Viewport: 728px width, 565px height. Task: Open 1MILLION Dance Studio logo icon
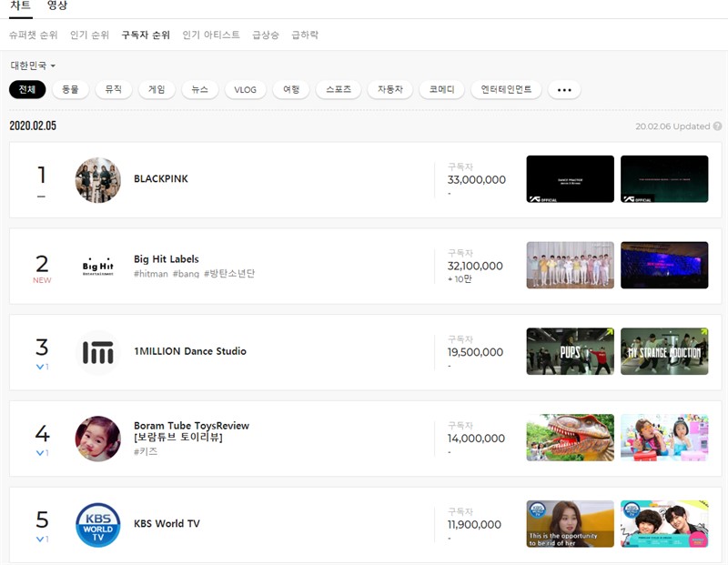pyautogui.click(x=97, y=352)
